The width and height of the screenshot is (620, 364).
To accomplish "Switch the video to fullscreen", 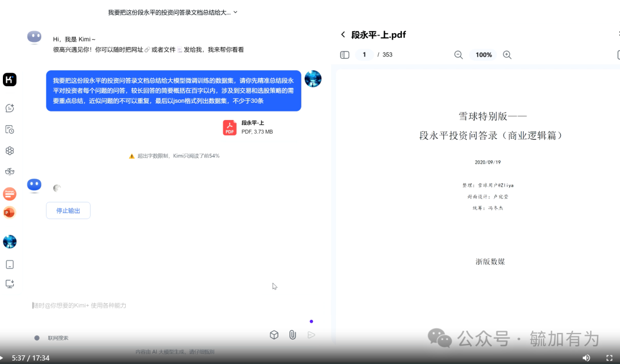I will [x=609, y=358].
